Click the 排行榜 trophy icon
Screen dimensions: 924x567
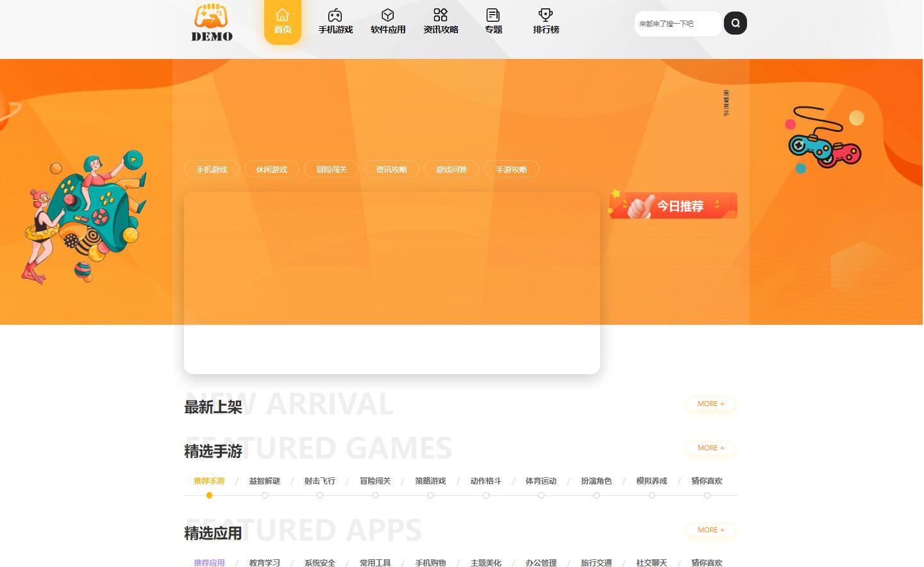click(546, 15)
